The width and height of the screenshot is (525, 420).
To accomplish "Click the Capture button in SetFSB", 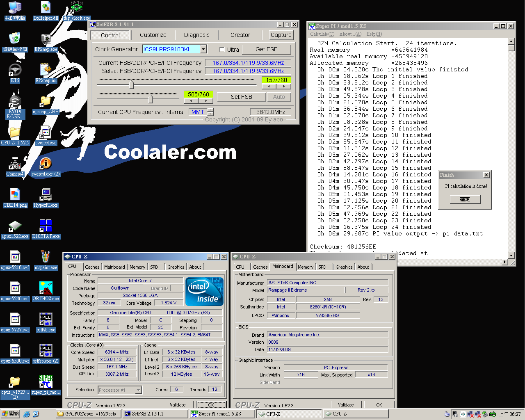I will click(281, 35).
